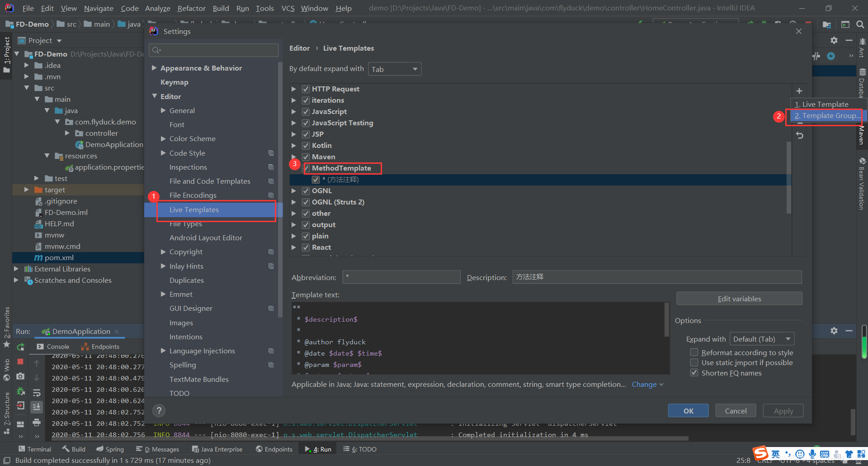Open By default expand with Tab dropdown

tap(395, 69)
